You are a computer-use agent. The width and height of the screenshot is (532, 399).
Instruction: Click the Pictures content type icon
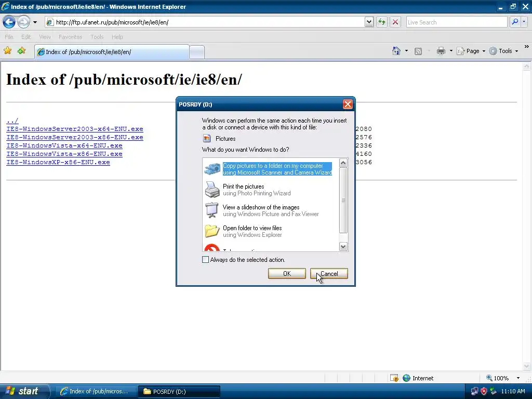click(207, 138)
